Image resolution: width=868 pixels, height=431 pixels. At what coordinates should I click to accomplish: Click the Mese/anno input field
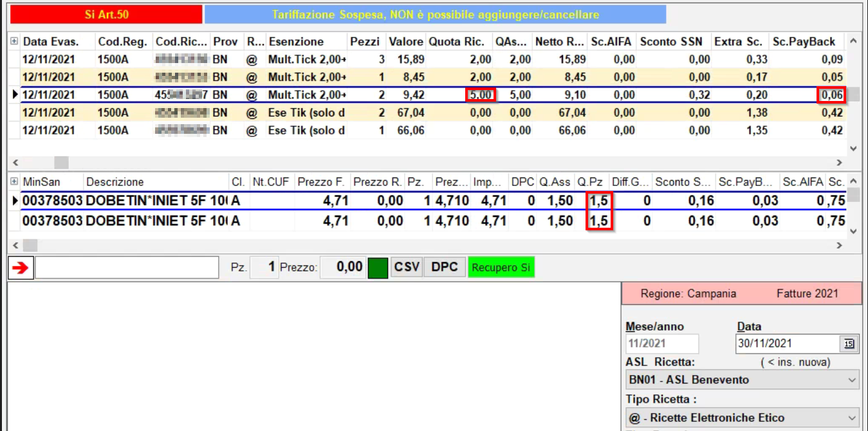tap(661, 344)
